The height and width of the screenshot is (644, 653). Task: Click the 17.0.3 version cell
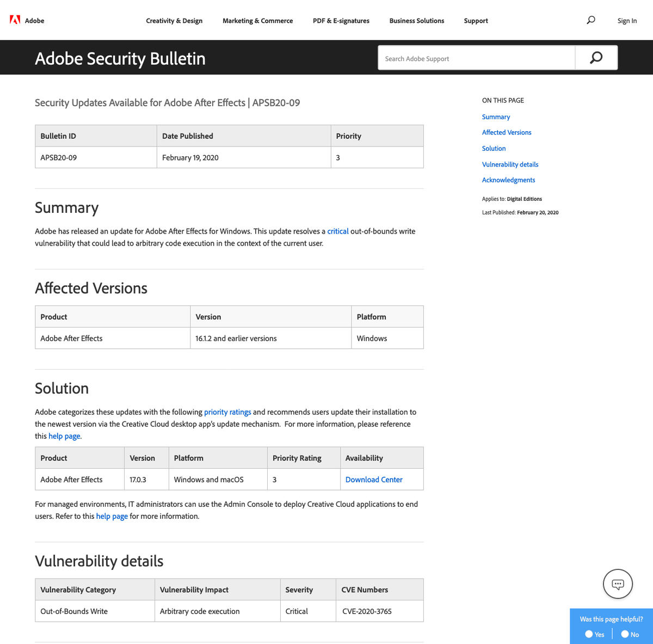tap(146, 480)
